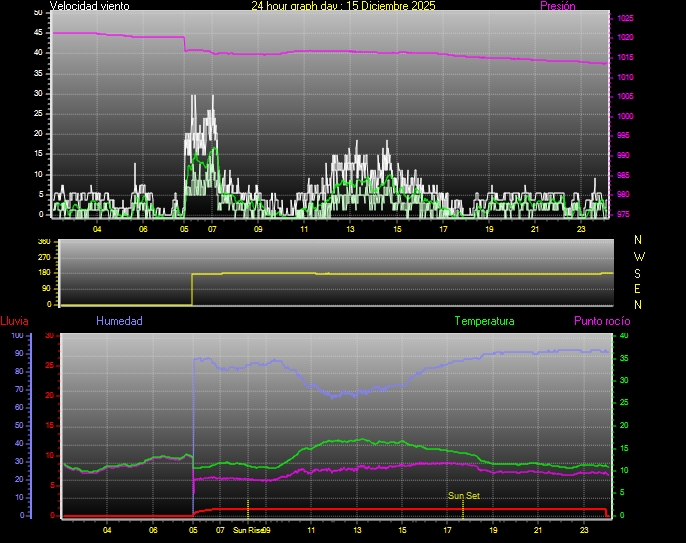686x543 pixels.
Task: Select the "W" compass direction label
Action: (x=639, y=256)
